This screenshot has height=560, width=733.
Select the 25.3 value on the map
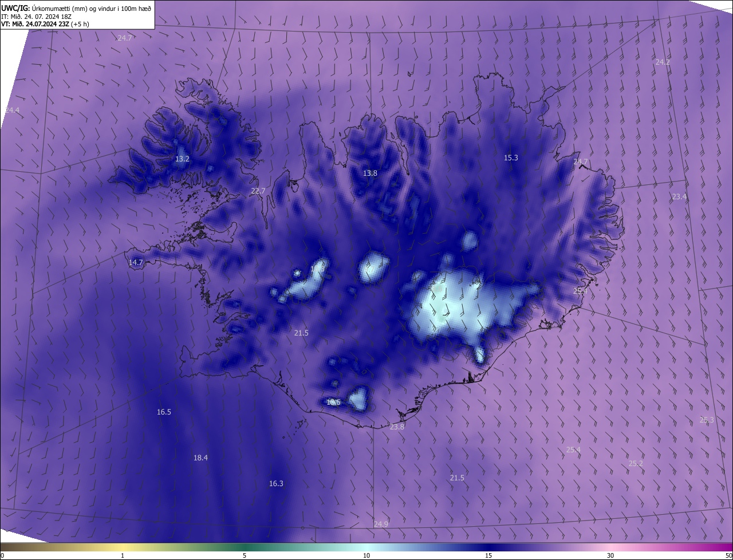click(707, 420)
